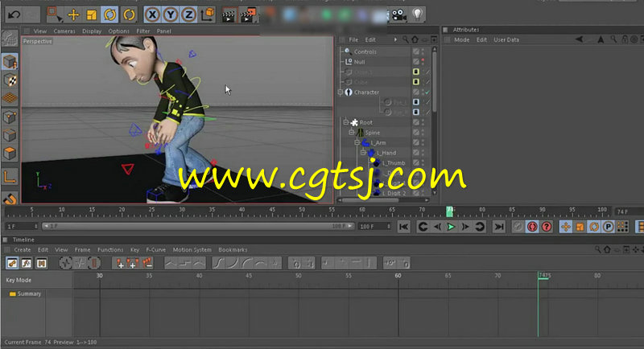Toggle layer box of Controls object

coord(416,51)
